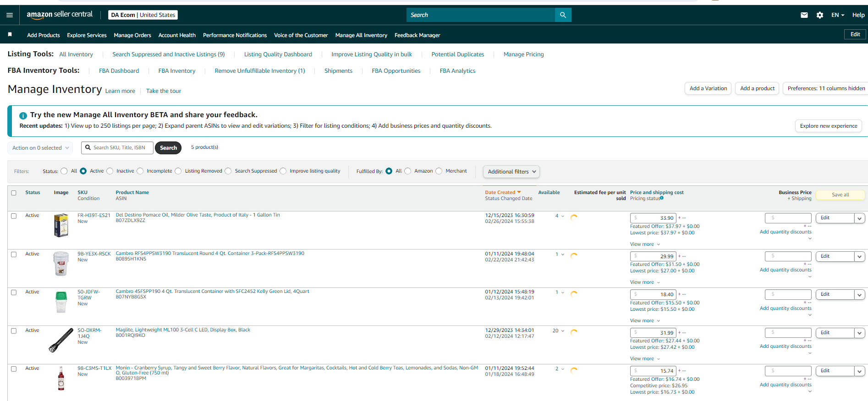Open the Del Destino Pomace Oil thumbnail
The width and height of the screenshot is (868, 401).
[x=61, y=225]
